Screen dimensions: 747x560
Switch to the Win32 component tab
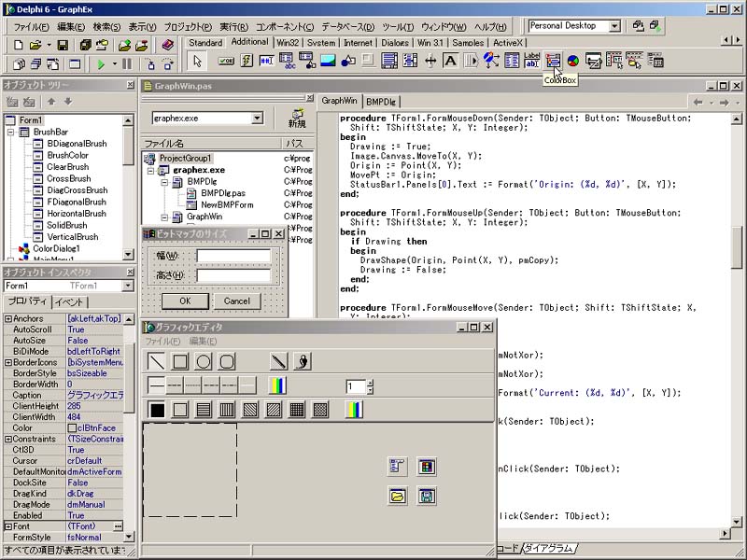point(289,43)
